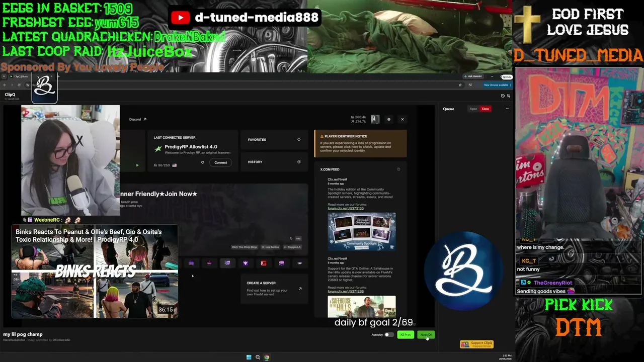Click the 96/250 player count
The image size is (644, 362).
pyautogui.click(x=162, y=165)
